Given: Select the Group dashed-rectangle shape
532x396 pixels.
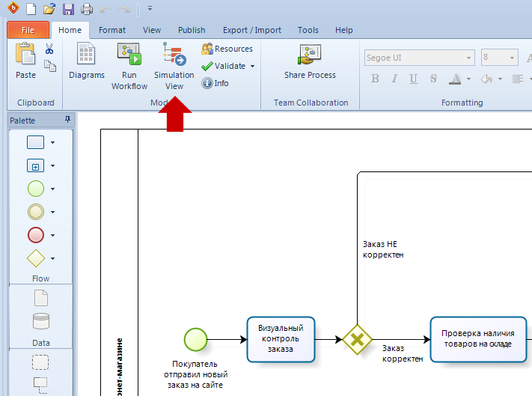Looking at the screenshot, I should click(40, 362).
